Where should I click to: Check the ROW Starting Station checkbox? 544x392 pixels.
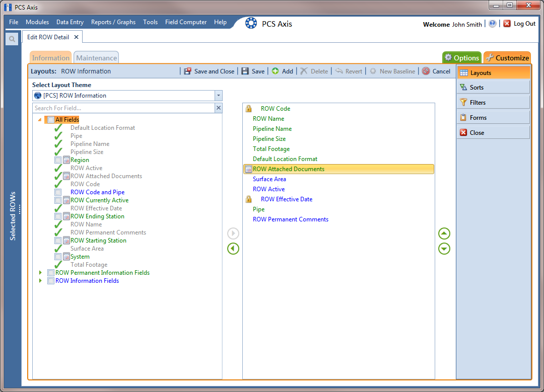(x=58, y=241)
